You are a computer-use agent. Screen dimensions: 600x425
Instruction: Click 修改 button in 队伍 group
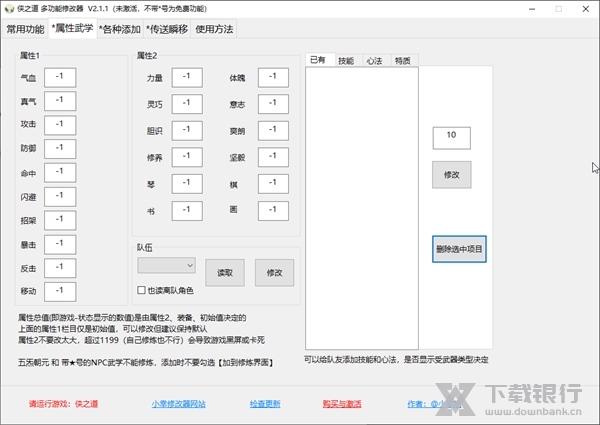[275, 273]
